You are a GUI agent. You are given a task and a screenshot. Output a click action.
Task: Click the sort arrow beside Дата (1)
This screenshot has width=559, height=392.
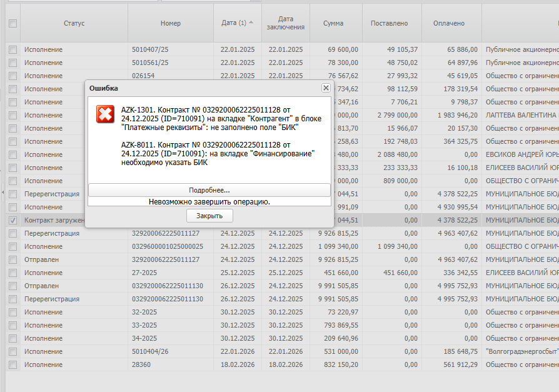click(251, 22)
